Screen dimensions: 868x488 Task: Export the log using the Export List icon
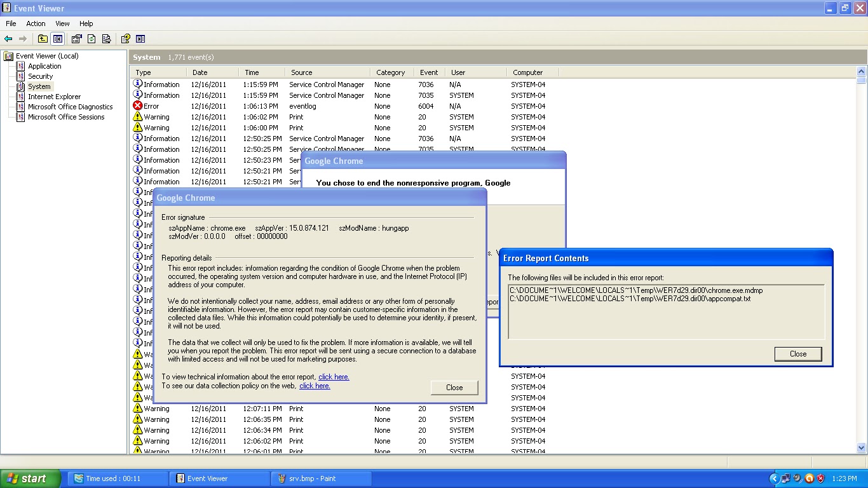coord(106,38)
